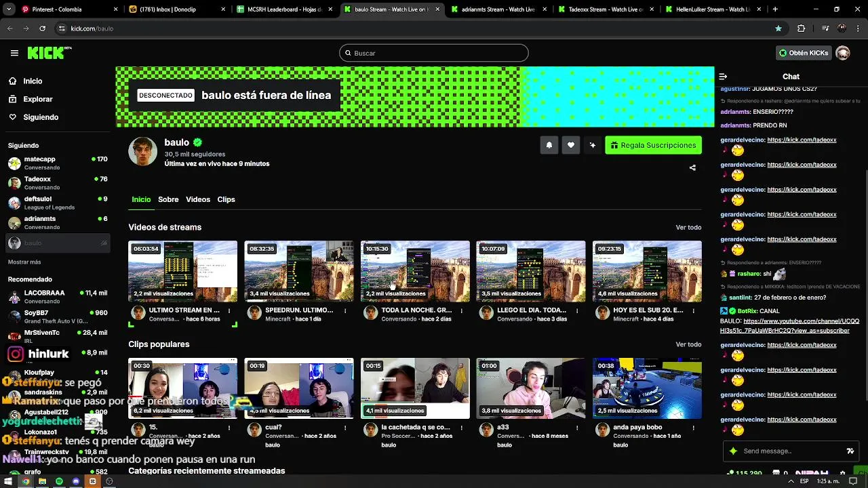Click Mostrar más in sidebar
868x488 pixels.
[24, 262]
